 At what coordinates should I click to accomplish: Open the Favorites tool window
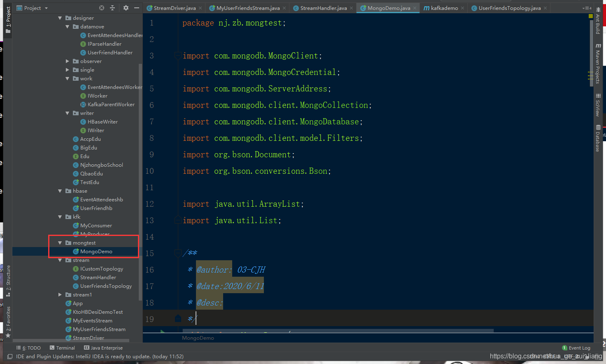click(8, 322)
